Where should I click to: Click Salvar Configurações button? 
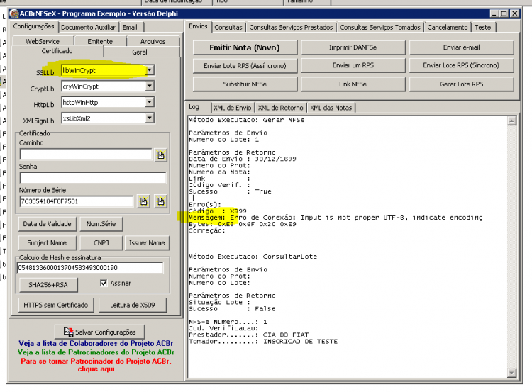(x=100, y=332)
